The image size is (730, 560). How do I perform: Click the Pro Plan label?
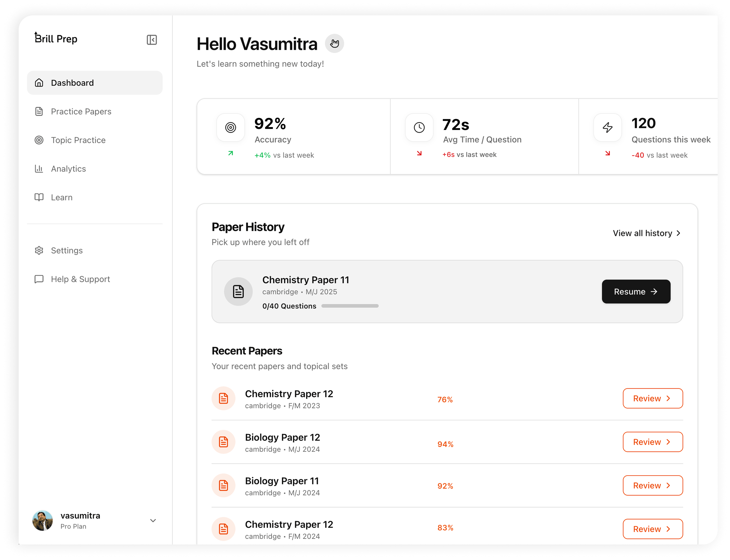pyautogui.click(x=74, y=526)
